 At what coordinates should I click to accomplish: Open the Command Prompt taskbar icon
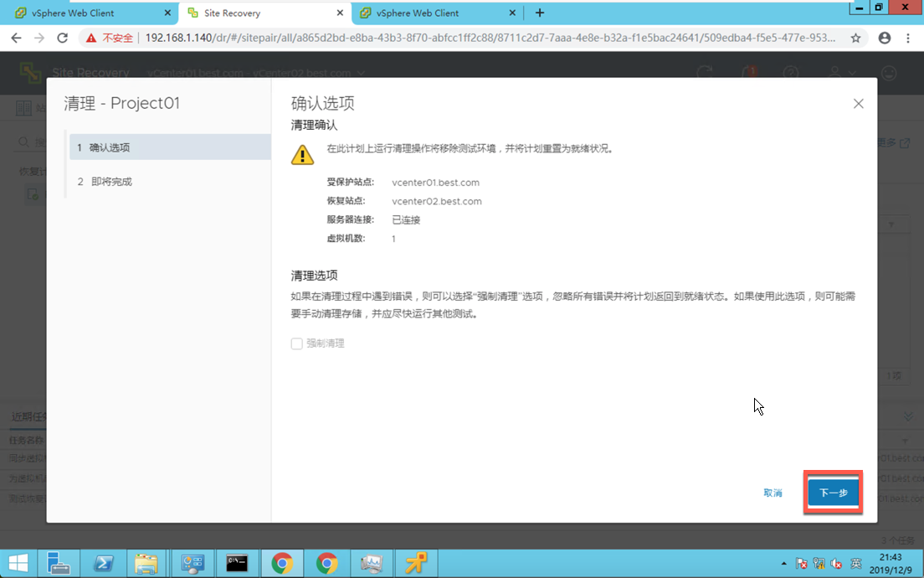pyautogui.click(x=237, y=563)
